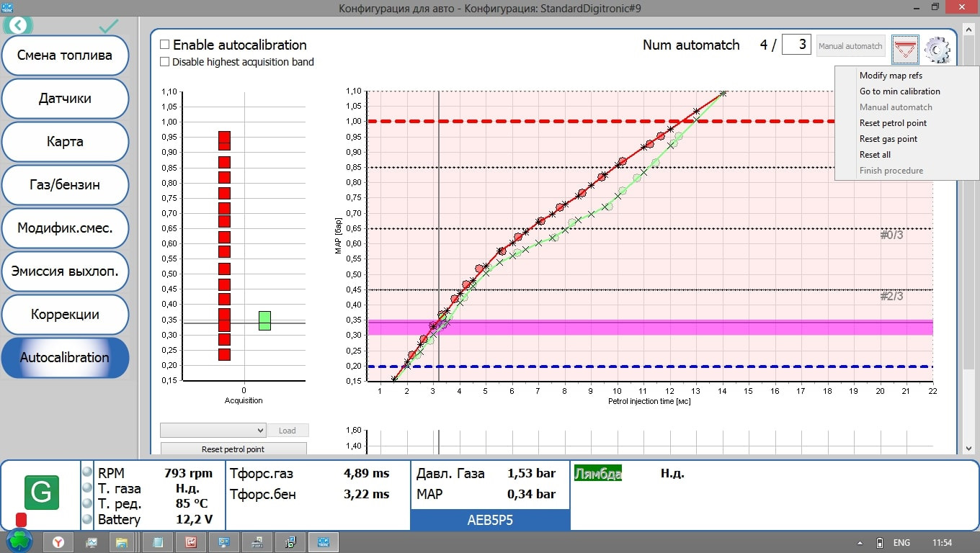Screen dimensions: 980x553
Task: Click the greyed Finish procedure menu entry
Action: 891,171
